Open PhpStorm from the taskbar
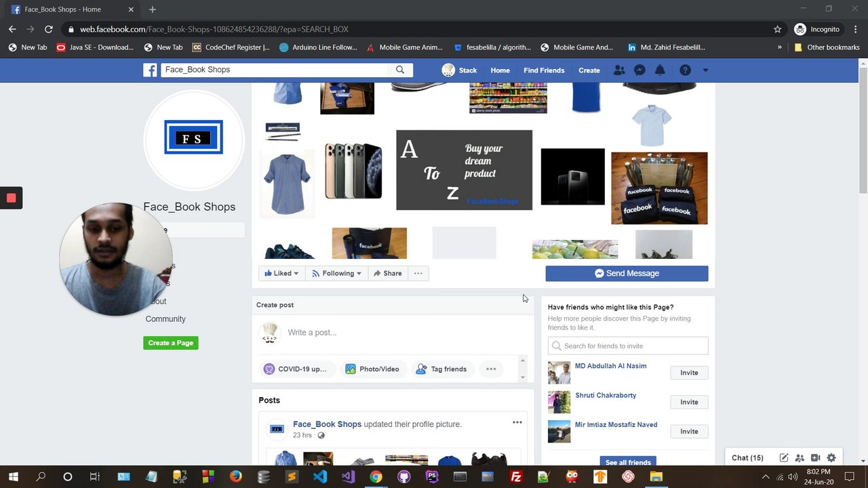The width and height of the screenshot is (868, 488). pyautogui.click(x=432, y=476)
